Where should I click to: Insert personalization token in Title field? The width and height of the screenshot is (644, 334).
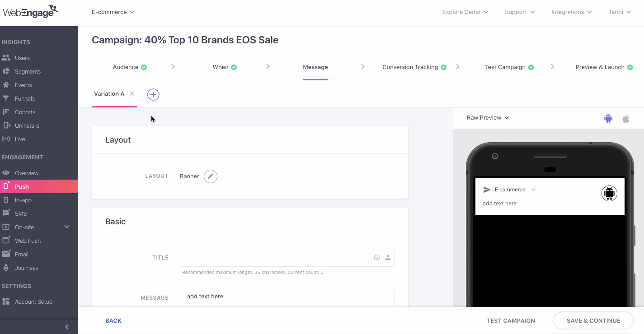tap(388, 258)
